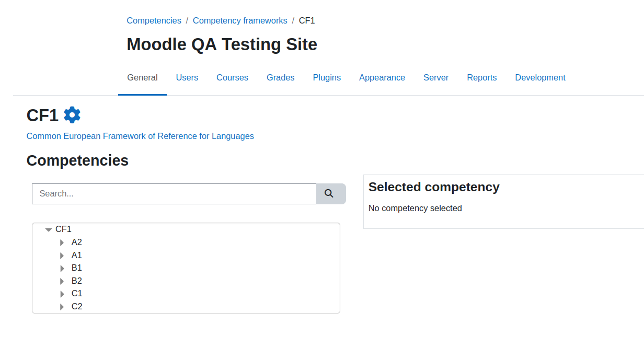Click the No competency selected text
The height and width of the screenshot is (348, 644).
tap(415, 208)
